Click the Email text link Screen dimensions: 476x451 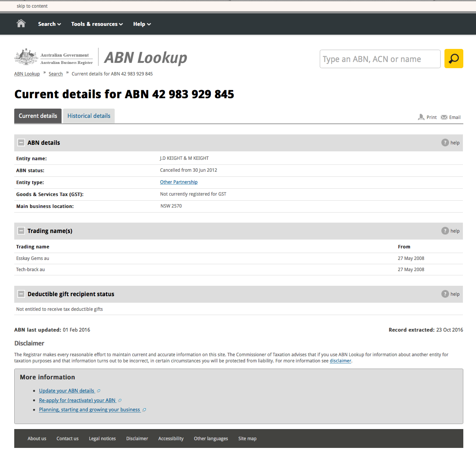point(455,117)
